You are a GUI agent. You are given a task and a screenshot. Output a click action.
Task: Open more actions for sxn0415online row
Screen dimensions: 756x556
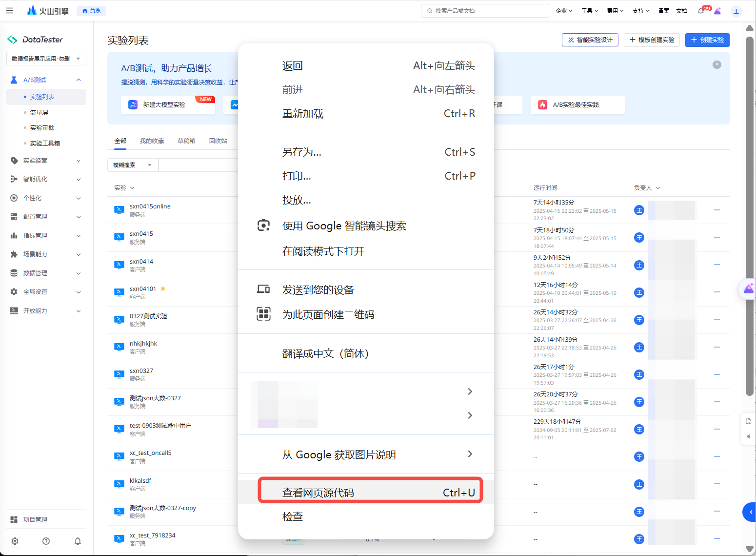[716, 210]
